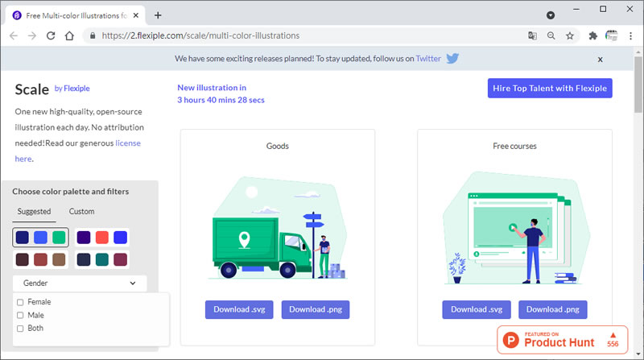Open a new tab with plus icon
Screen dimensions: 644x360
click(x=158, y=14)
